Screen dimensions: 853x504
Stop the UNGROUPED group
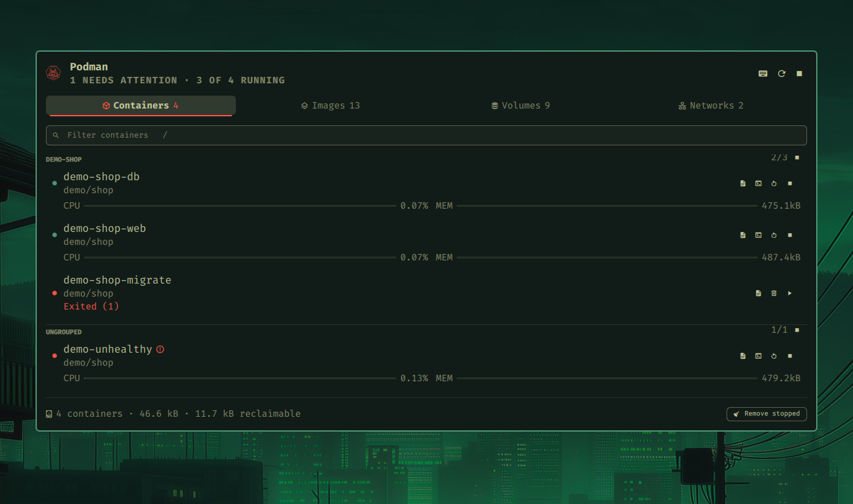pyautogui.click(x=797, y=330)
